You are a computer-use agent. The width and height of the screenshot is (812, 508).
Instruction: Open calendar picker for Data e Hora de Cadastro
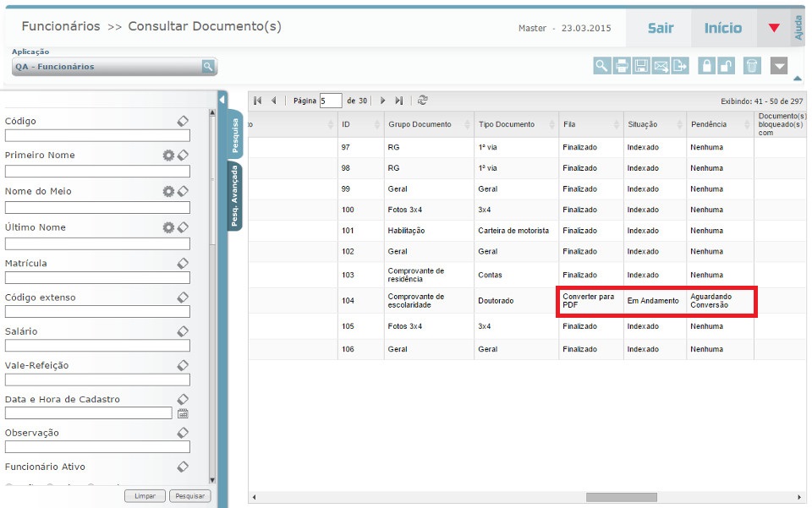[x=183, y=413]
